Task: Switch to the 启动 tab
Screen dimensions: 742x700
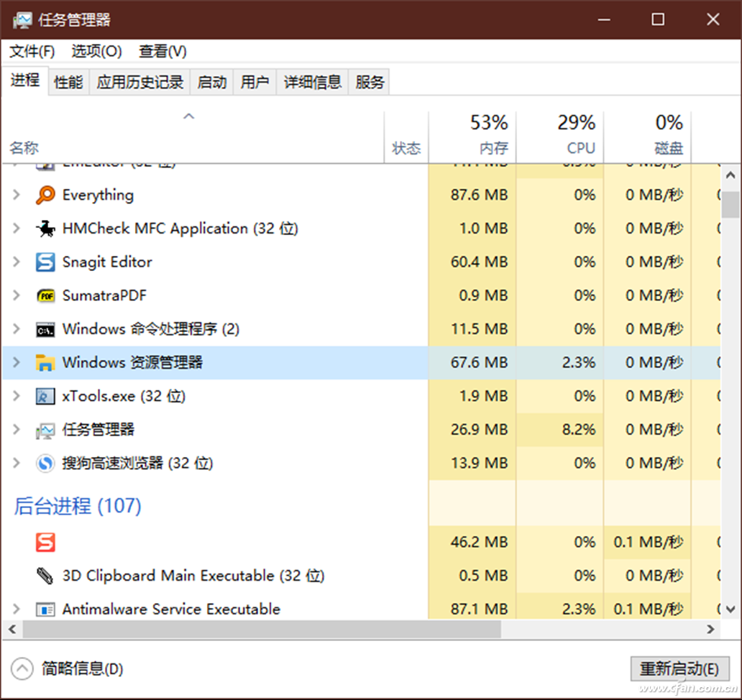Action: coord(212,83)
